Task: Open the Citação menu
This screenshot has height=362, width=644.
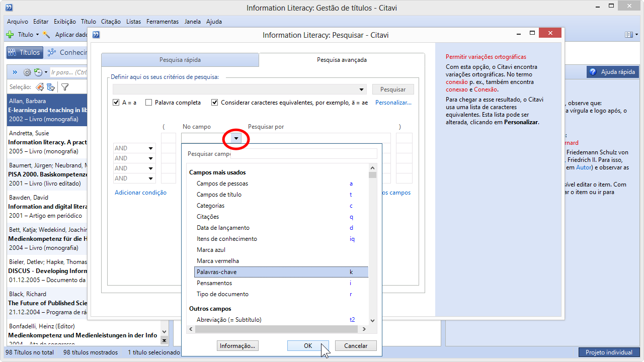Action: click(x=111, y=22)
